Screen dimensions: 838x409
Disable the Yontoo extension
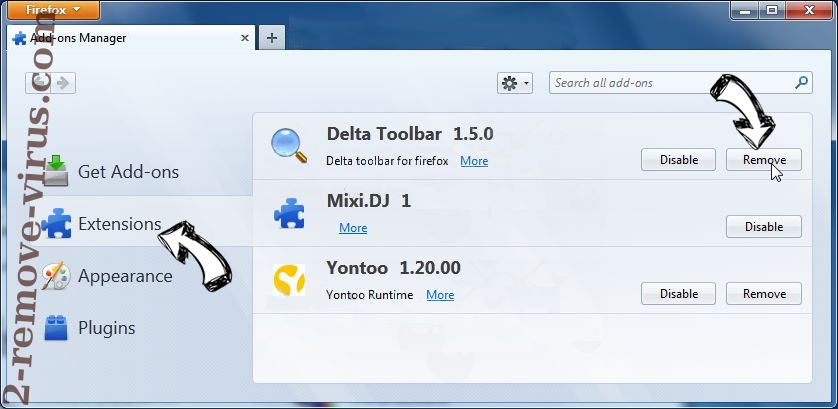pyautogui.click(x=678, y=294)
